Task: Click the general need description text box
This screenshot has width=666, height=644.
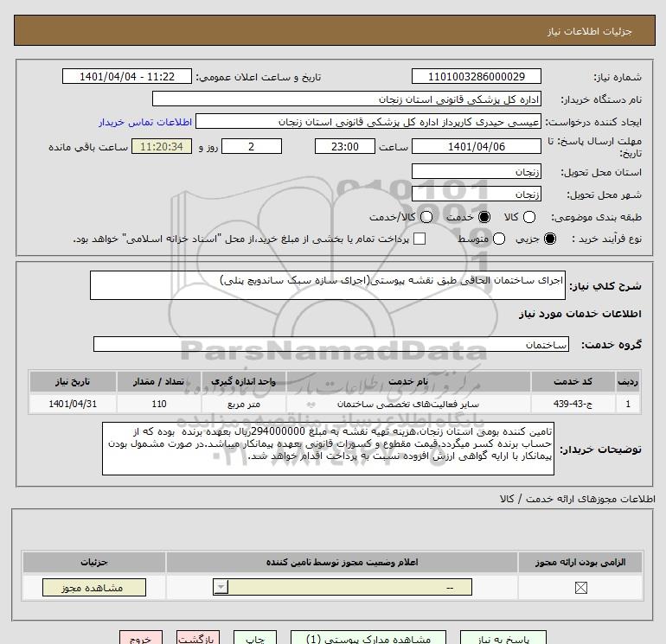Action: [x=328, y=285]
